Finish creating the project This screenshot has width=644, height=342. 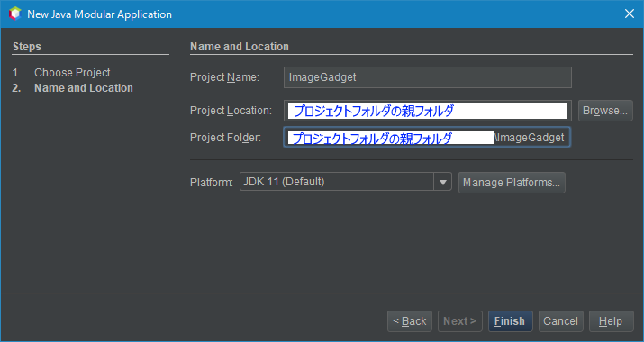(x=510, y=321)
